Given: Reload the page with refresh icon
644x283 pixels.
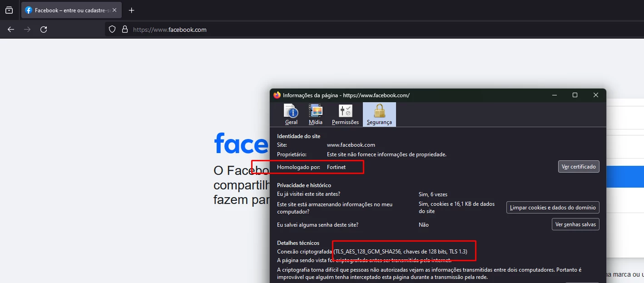Looking at the screenshot, I should coord(44,30).
